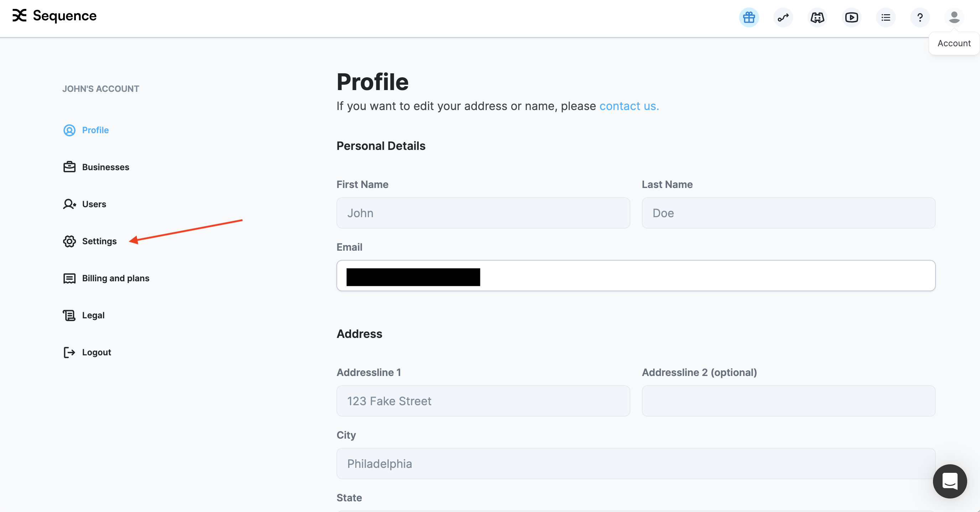
Task: Click the Last Name field
Action: [x=789, y=213]
